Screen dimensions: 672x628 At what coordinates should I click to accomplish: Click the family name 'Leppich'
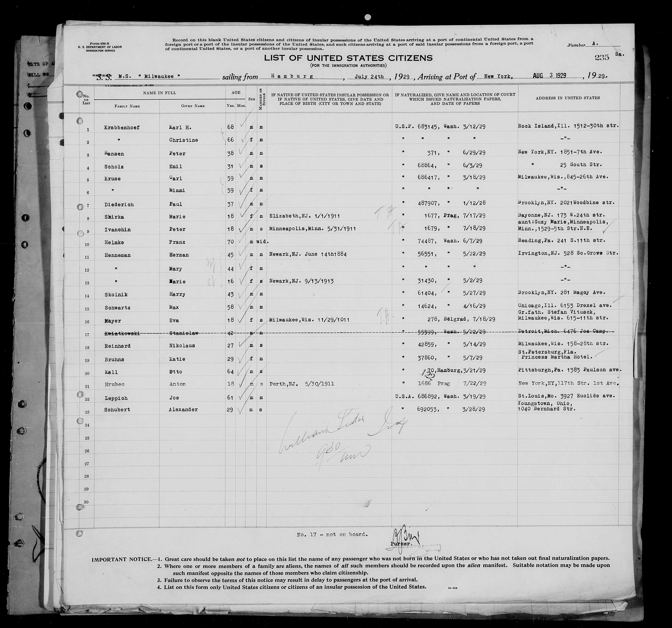tap(116, 398)
